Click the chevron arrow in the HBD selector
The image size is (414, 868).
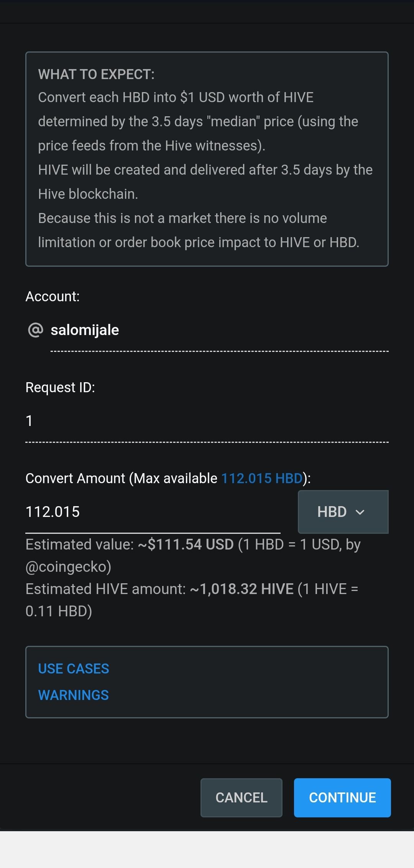[360, 512]
